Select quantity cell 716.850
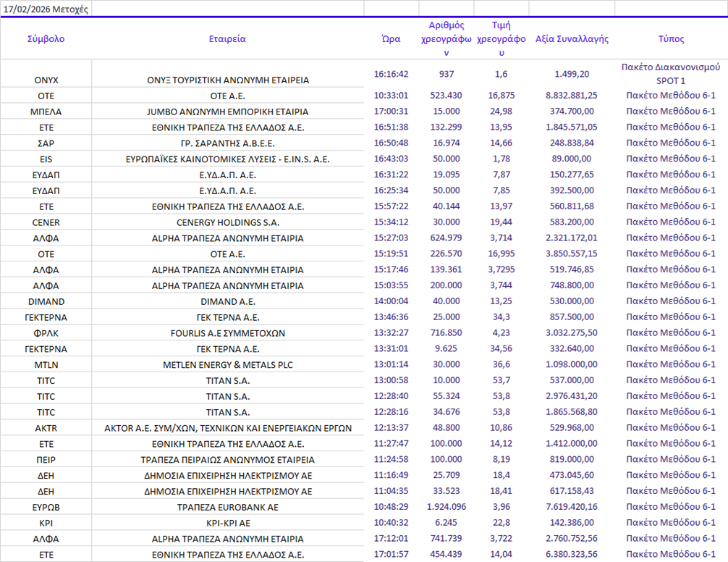 [446, 332]
